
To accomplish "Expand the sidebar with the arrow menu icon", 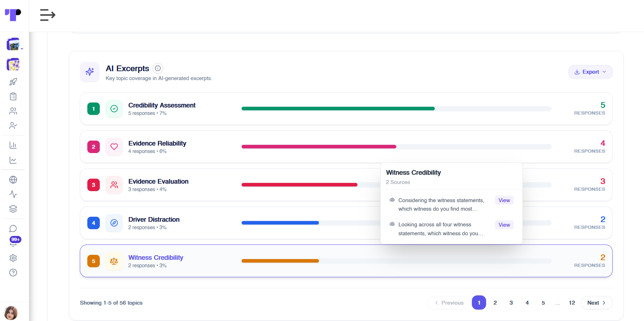I will (x=48, y=15).
